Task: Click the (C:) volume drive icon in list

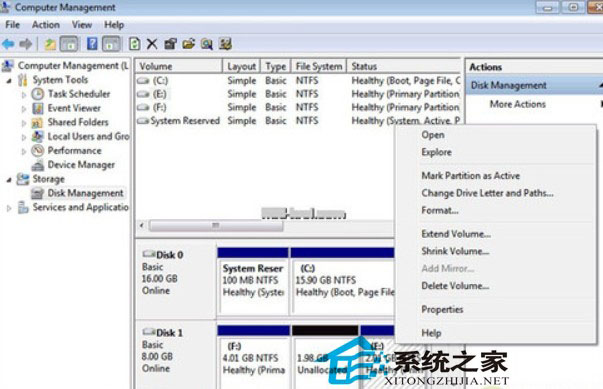Action: pos(143,81)
